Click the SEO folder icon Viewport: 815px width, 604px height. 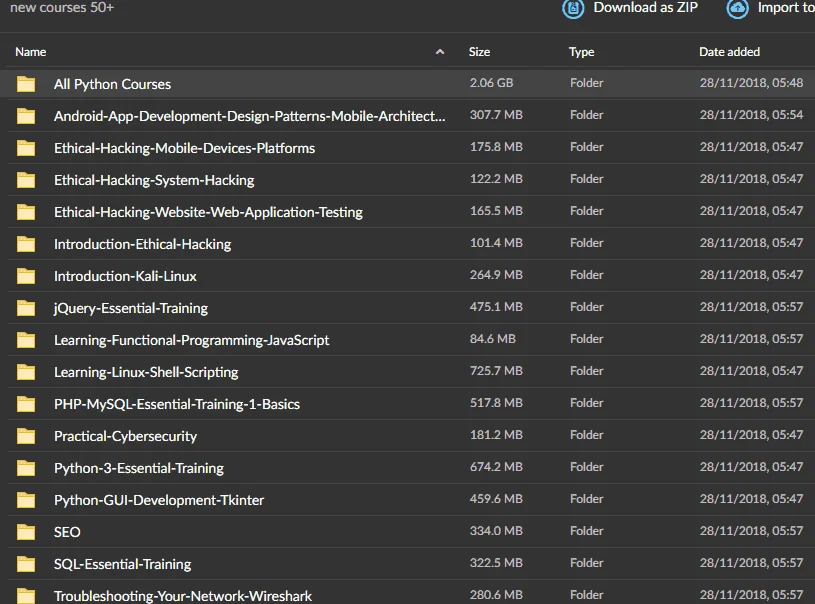tap(26, 532)
